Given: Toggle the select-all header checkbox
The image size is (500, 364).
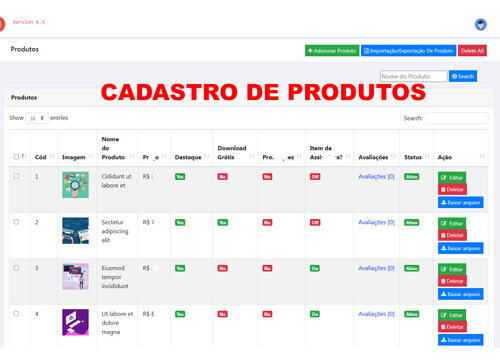Looking at the screenshot, I should click(x=16, y=157).
